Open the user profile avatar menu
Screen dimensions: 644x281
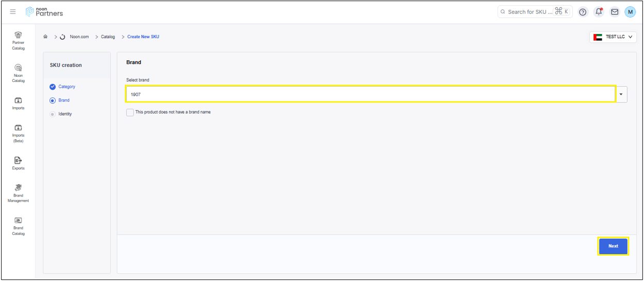(630, 12)
